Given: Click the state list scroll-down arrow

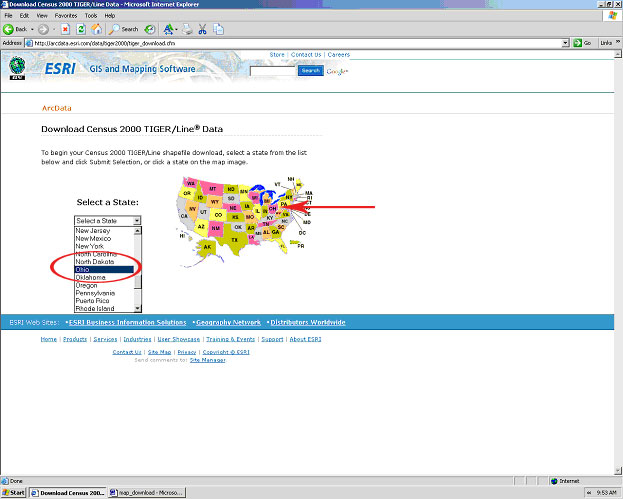Looking at the screenshot, I should (x=137, y=309).
